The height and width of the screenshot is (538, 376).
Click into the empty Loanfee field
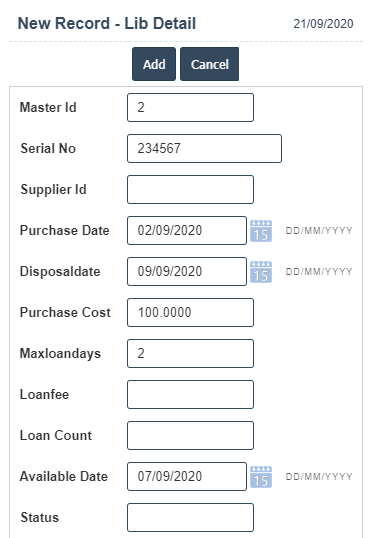coord(190,395)
